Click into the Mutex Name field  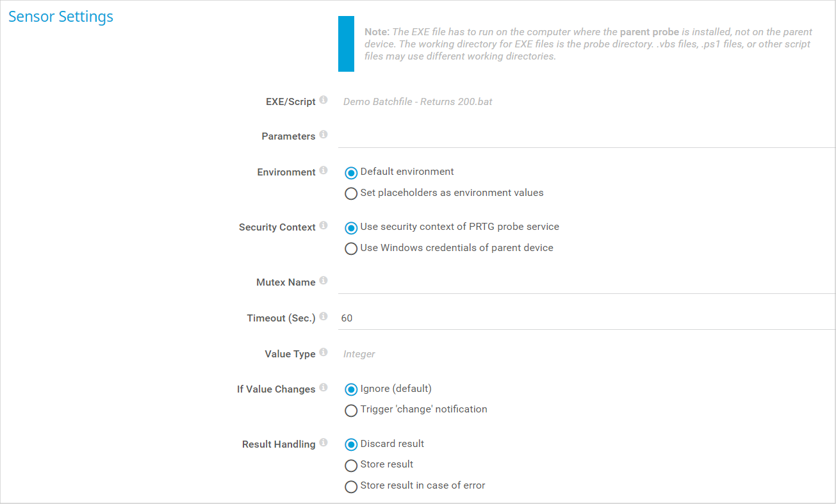[587, 282]
